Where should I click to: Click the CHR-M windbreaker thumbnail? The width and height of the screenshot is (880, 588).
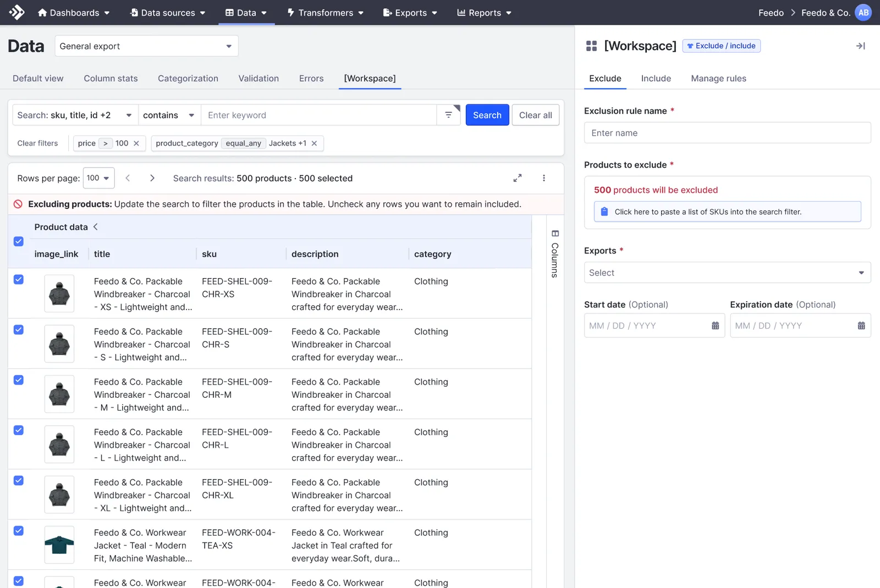point(59,394)
